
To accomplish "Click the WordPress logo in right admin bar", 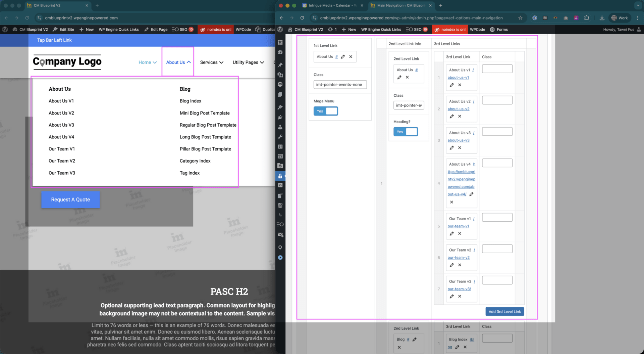I will (x=280, y=30).
